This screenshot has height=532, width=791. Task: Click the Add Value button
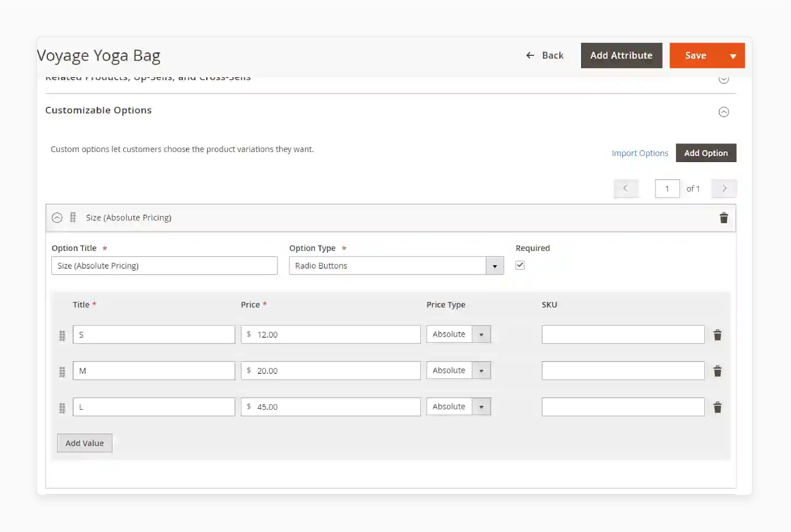85,443
